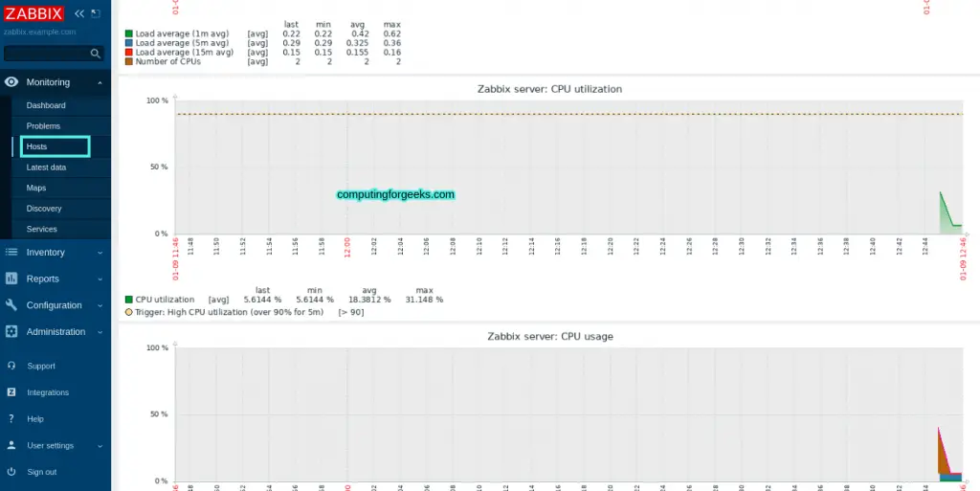
Task: Expand the Reports menu chevron
Action: point(100,279)
